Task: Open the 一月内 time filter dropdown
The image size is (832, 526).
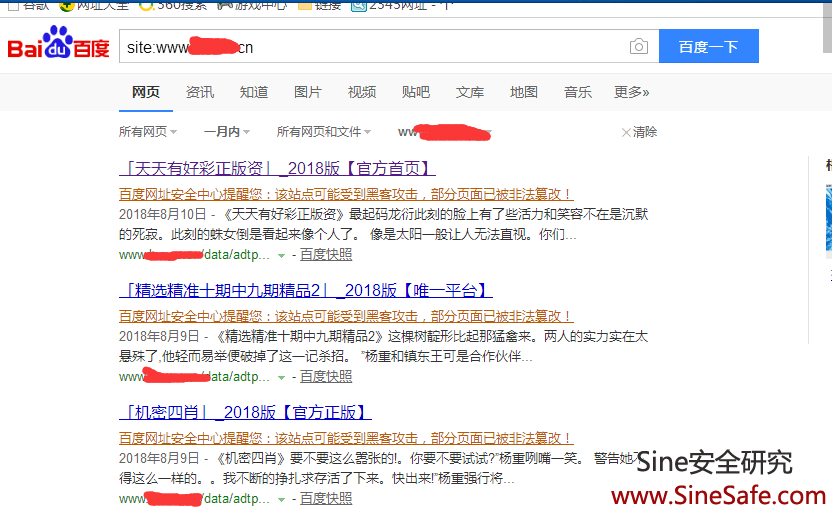Action: (227, 132)
